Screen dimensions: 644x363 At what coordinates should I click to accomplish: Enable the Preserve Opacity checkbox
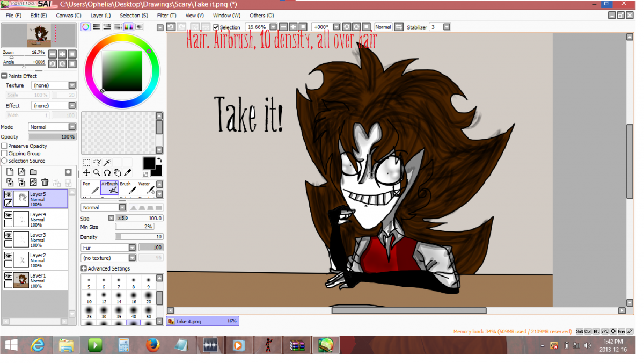click(x=4, y=146)
